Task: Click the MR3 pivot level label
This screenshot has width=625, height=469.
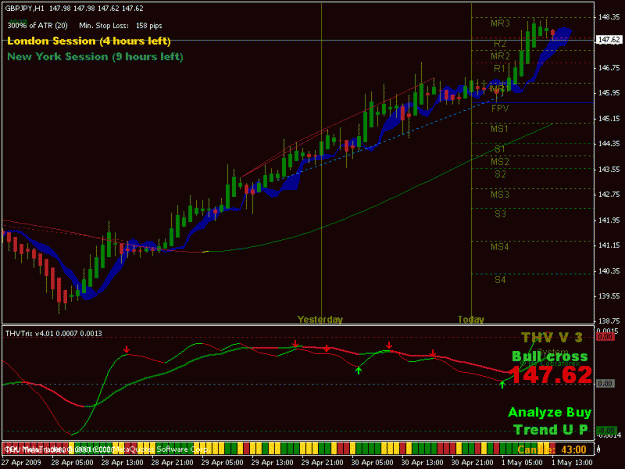Action: 500,24
